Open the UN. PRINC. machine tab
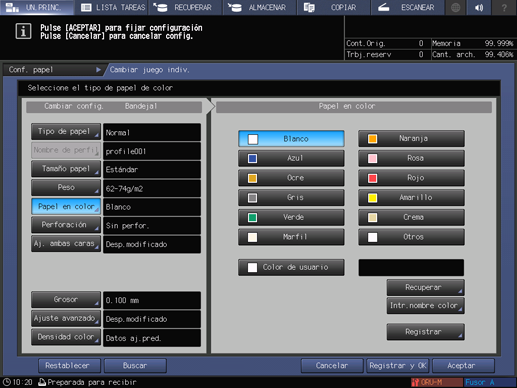The height and width of the screenshot is (388, 517). 37,7
